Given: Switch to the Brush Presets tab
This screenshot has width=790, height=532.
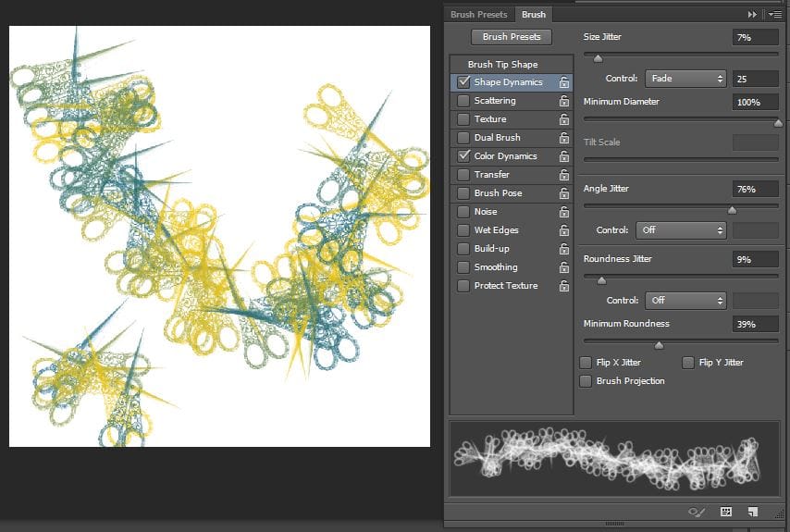Looking at the screenshot, I should 479,15.
